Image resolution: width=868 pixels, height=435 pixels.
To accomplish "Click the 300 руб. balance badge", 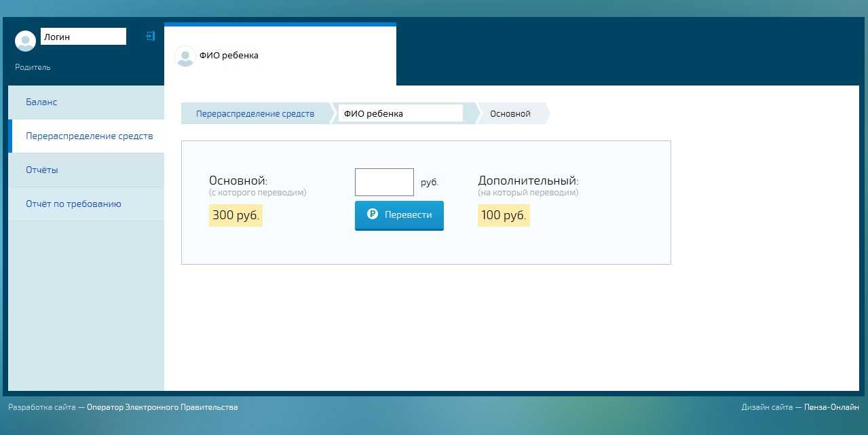I will coord(235,216).
